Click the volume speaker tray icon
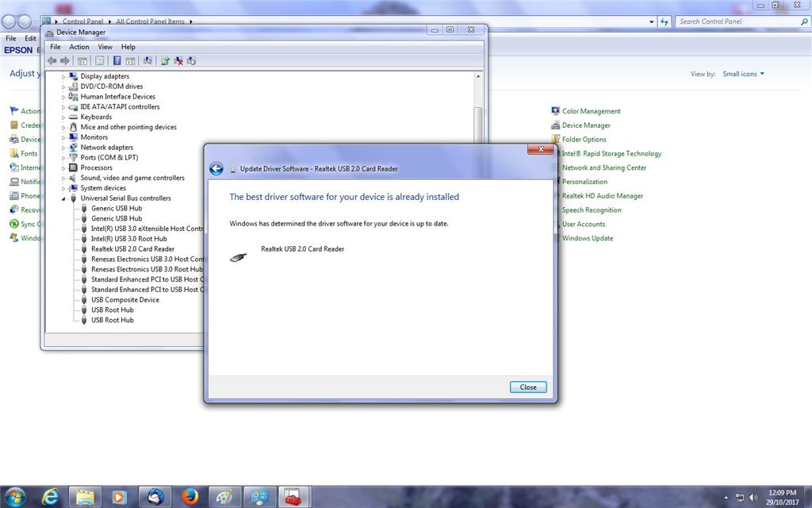Image resolution: width=812 pixels, height=508 pixels. coord(753,497)
